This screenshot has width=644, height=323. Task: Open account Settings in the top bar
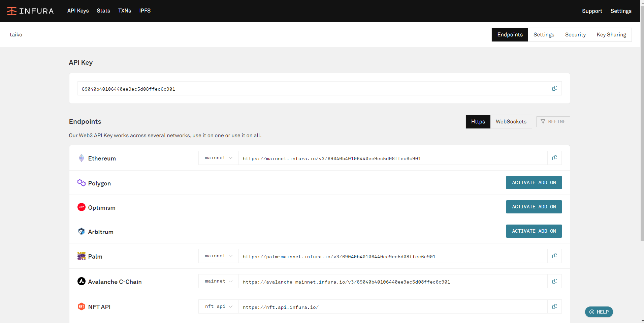pos(621,11)
